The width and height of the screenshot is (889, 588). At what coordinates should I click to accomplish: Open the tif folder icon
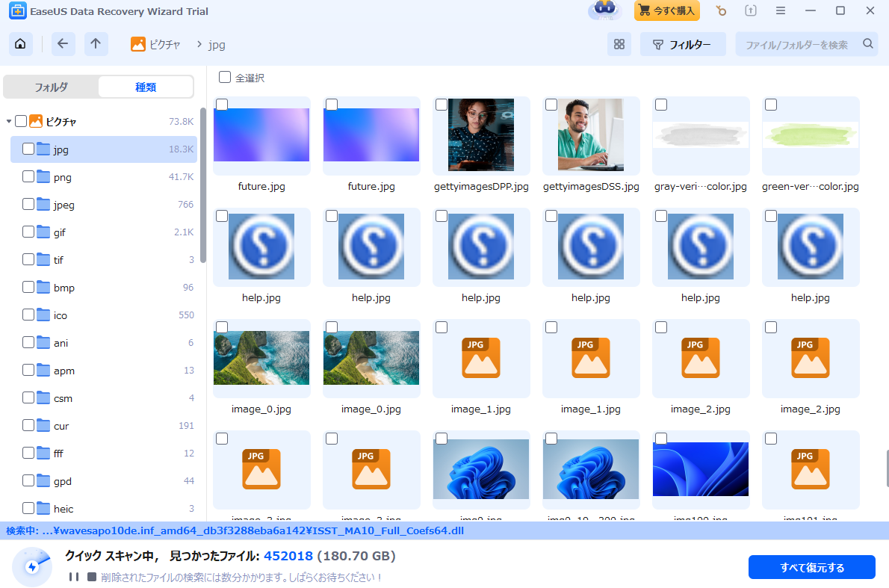pos(43,259)
